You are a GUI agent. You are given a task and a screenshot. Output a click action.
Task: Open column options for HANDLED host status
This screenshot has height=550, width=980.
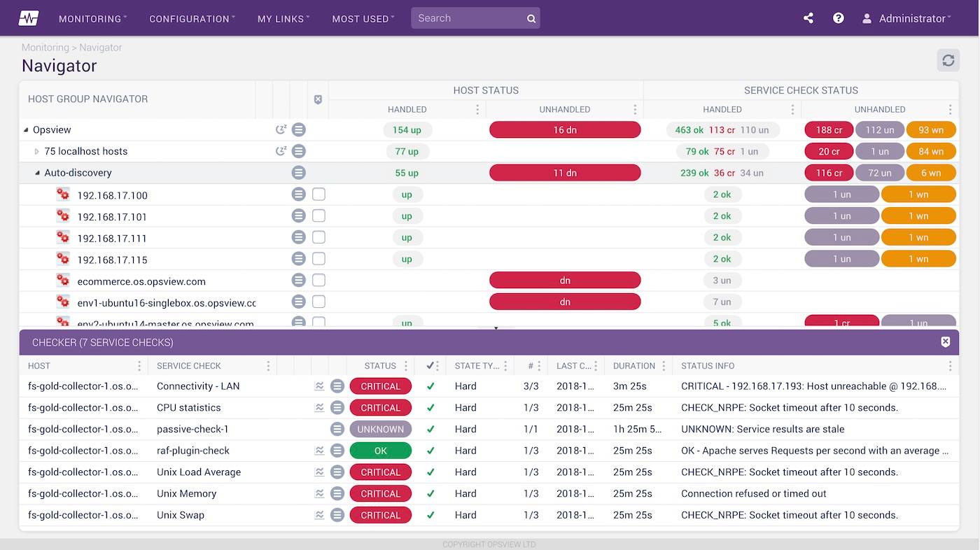click(477, 109)
